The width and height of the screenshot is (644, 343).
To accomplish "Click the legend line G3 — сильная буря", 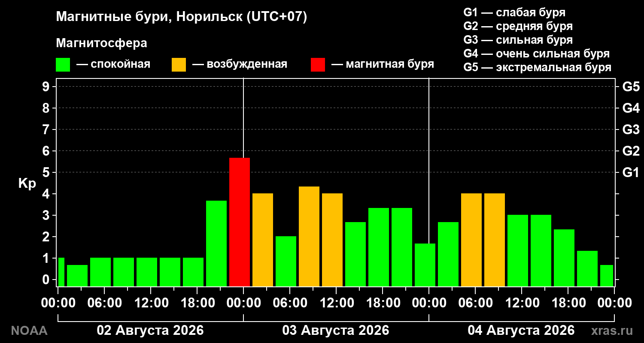I will point(518,40).
